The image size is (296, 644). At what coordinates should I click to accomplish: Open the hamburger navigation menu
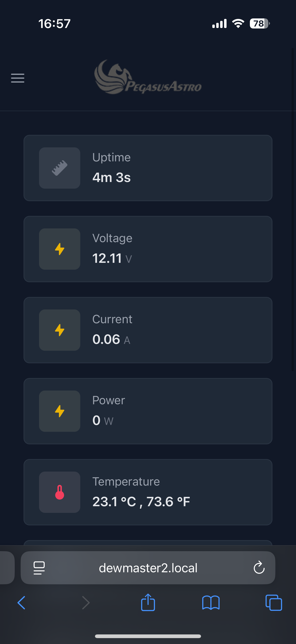(18, 78)
